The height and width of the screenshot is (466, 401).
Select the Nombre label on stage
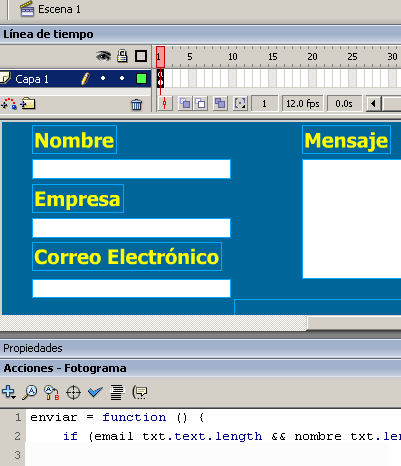click(x=74, y=140)
